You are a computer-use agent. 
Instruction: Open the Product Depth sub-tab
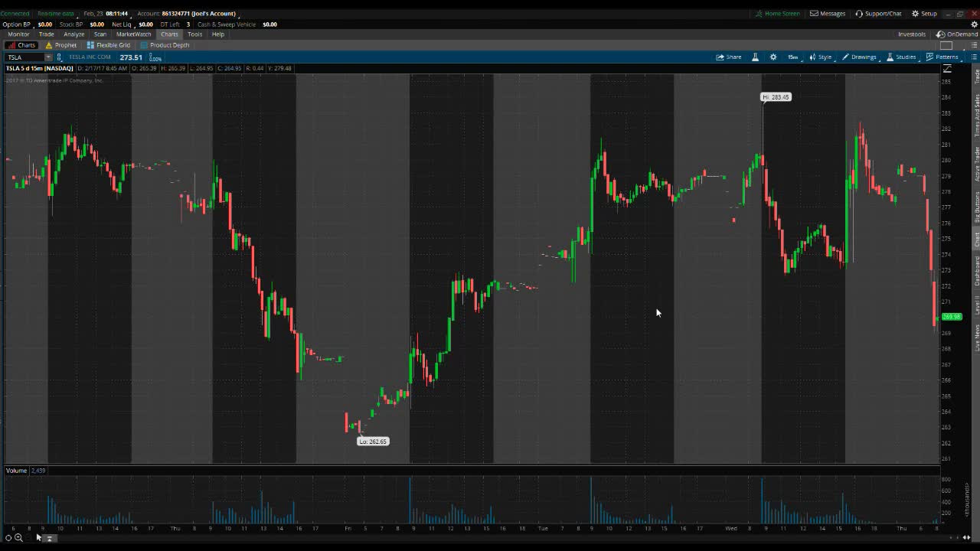tap(165, 45)
